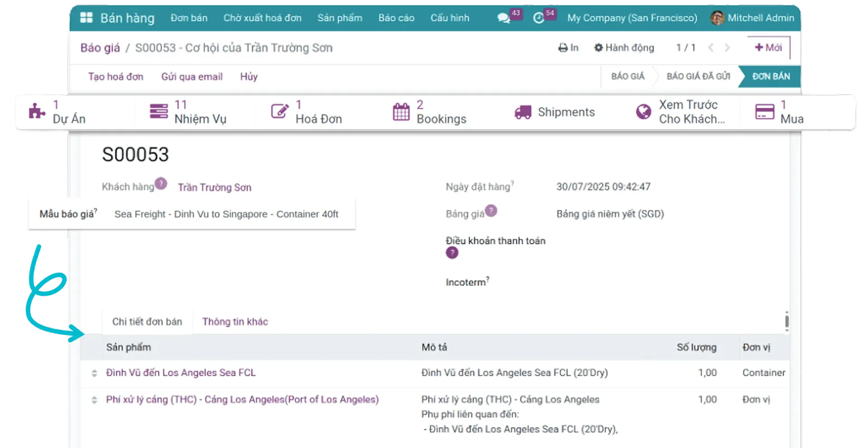
Task: Click customer link Trần Trường Sơn
Action: [x=214, y=187]
